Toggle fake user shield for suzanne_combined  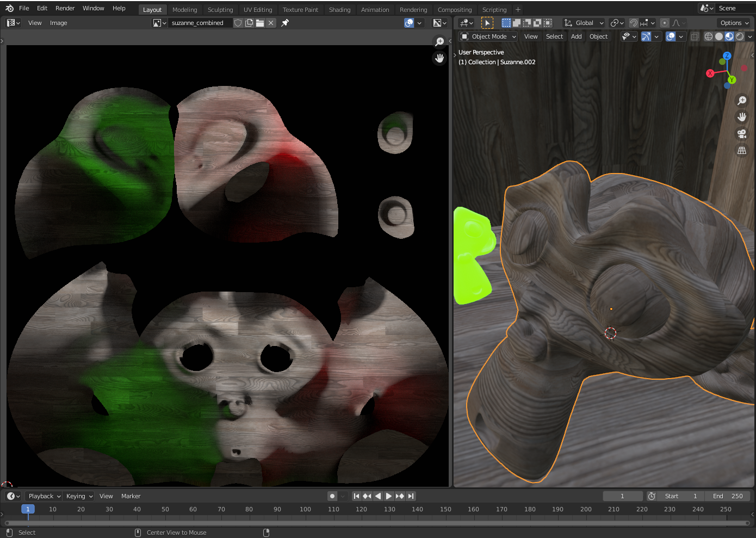pos(238,23)
